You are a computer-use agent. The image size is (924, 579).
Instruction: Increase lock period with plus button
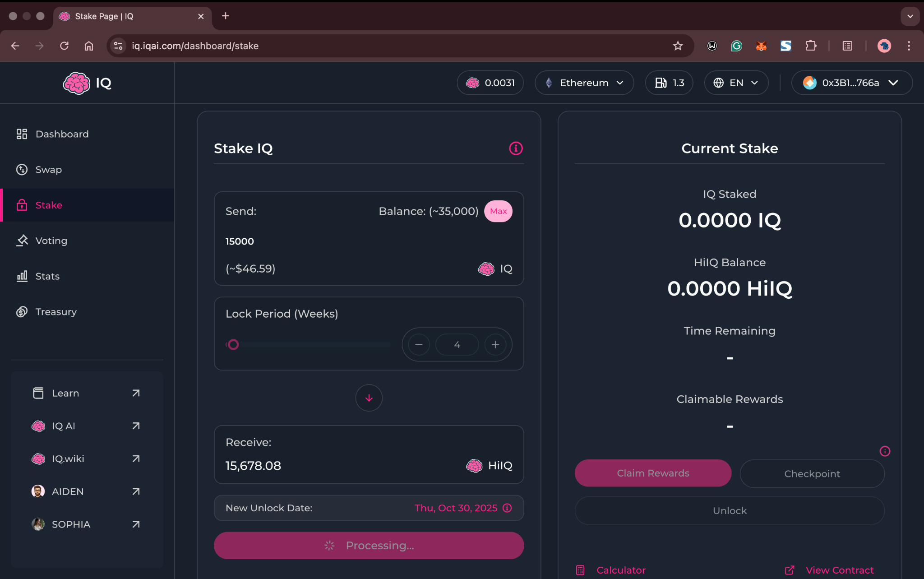495,345
